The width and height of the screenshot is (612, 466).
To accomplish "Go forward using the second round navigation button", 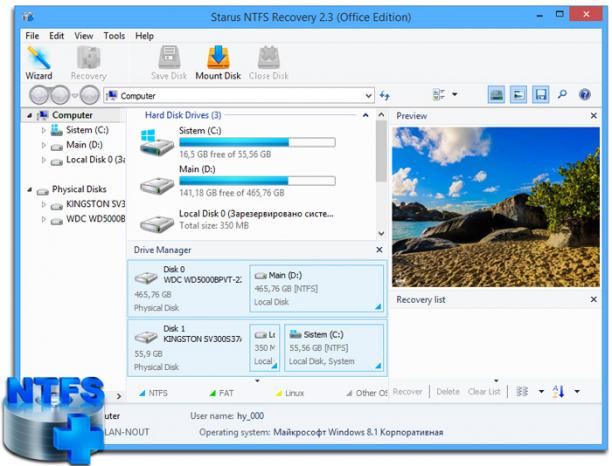I will [60, 95].
